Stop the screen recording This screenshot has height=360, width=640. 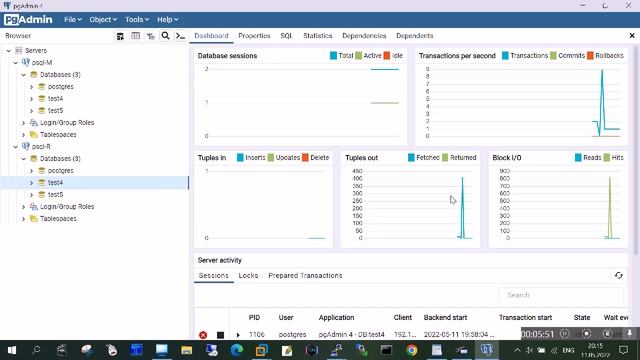click(586, 334)
